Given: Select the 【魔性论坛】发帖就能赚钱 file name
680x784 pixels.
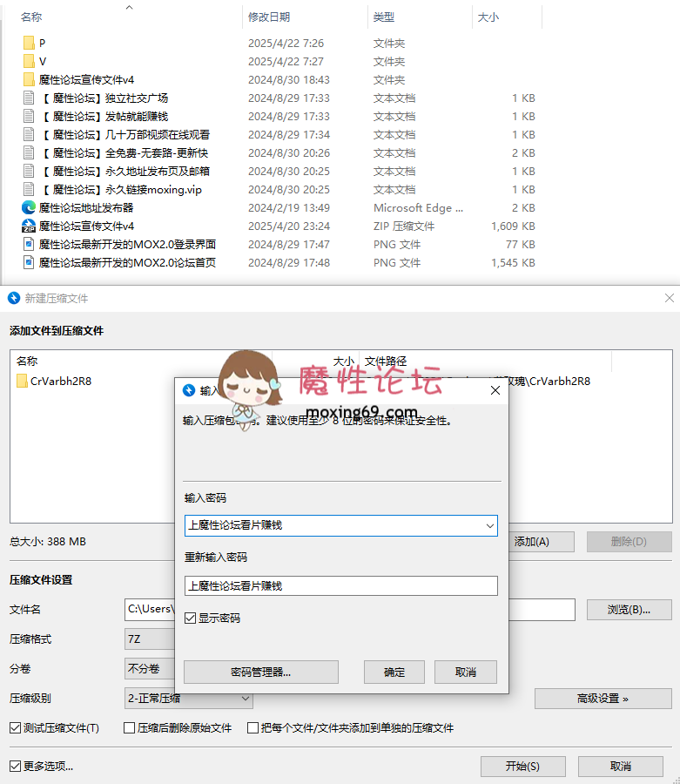Looking at the screenshot, I should point(104,117).
